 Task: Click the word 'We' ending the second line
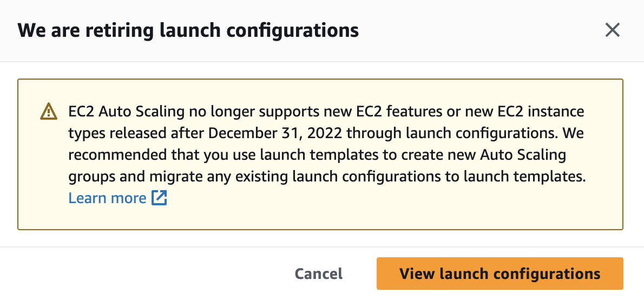point(574,133)
